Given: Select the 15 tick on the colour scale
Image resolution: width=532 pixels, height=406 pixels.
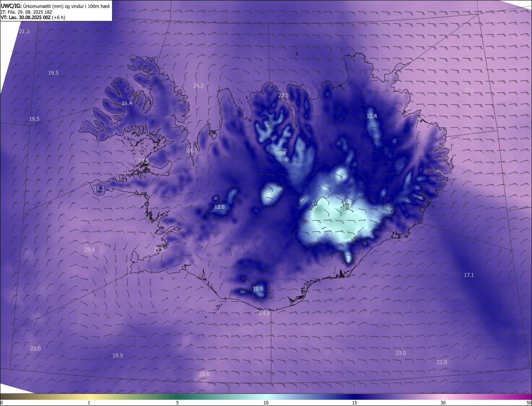Looking at the screenshot, I should point(355,403).
